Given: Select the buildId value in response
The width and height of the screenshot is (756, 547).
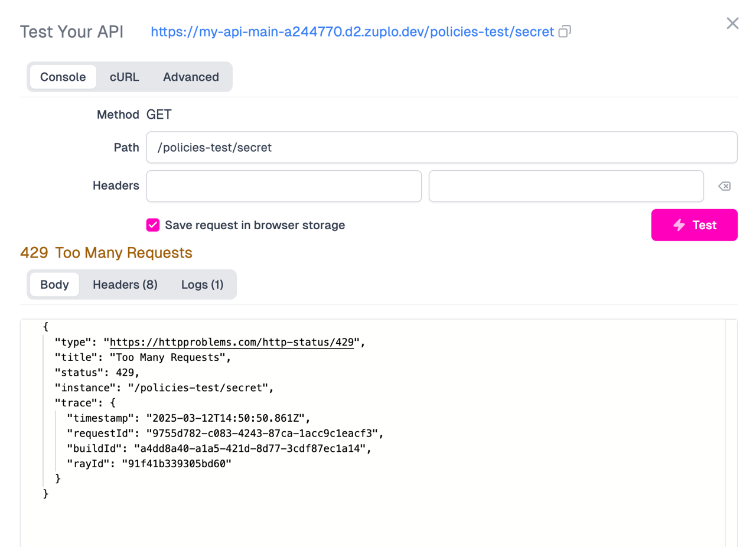Looking at the screenshot, I should [x=249, y=449].
